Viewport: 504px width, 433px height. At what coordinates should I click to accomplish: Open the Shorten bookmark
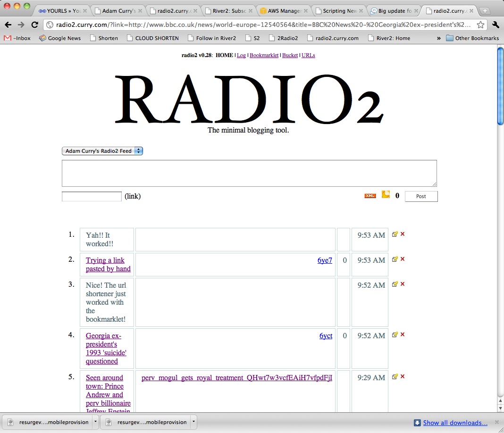[104, 38]
